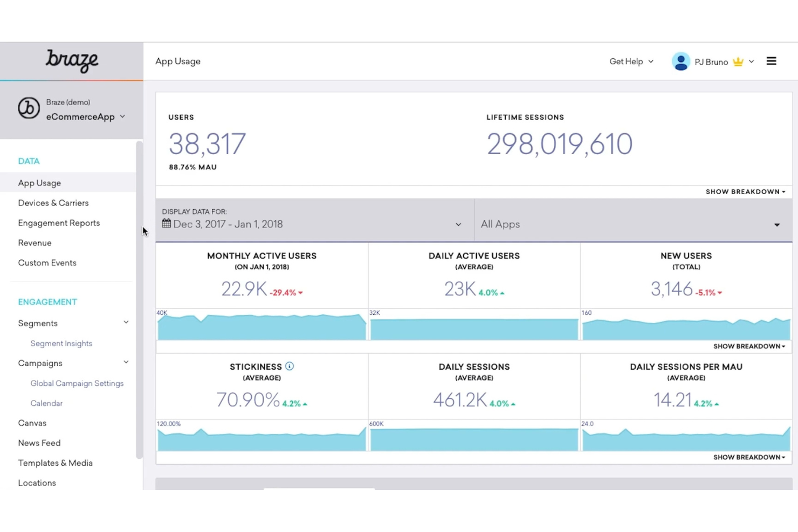Click the 70.90% stickiness value
Image resolution: width=798 pixels, height=532 pixels.
(248, 400)
